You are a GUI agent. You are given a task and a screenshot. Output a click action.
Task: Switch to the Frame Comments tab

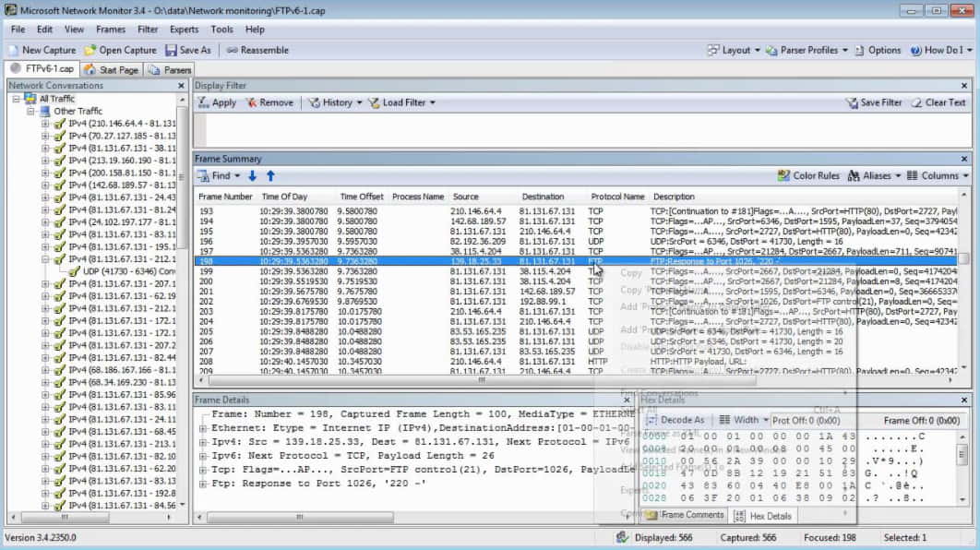[685, 516]
